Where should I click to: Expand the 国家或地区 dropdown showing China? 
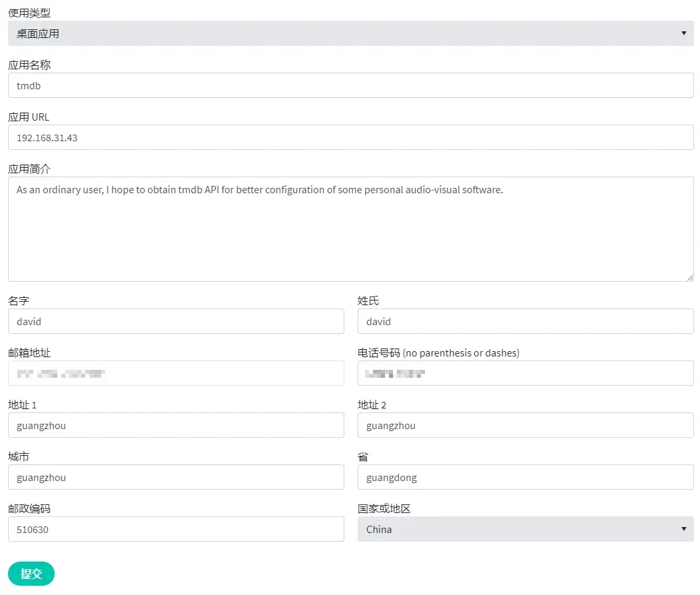click(x=525, y=529)
